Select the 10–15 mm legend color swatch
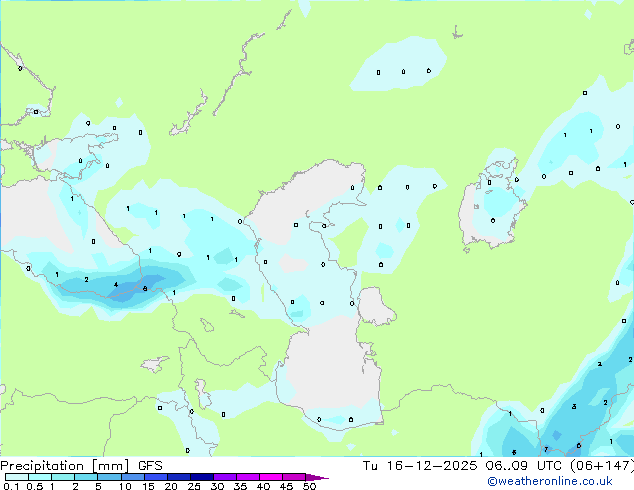This screenshot has width=634, height=490. point(133,477)
